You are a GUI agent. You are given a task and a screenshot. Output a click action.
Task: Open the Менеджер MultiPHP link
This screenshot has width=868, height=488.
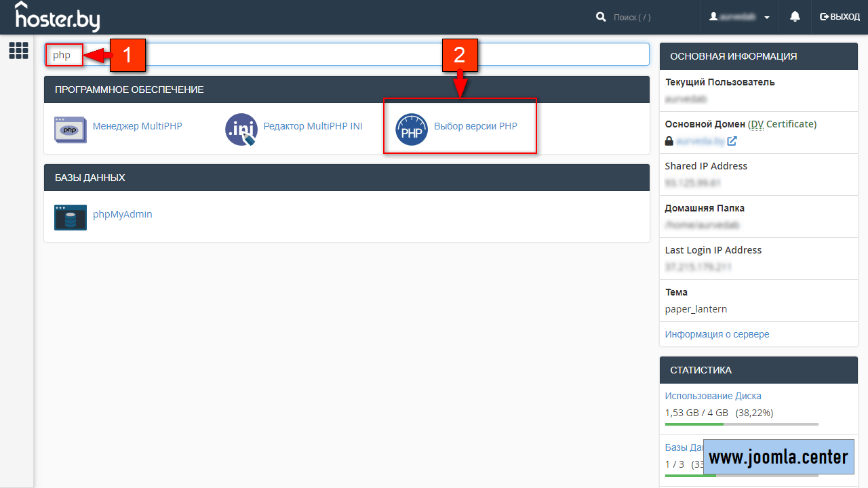138,126
